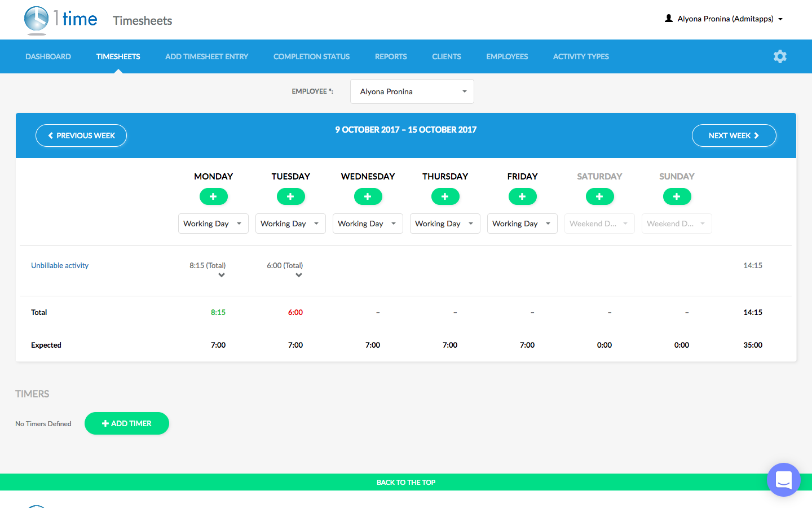The width and height of the screenshot is (812, 508).
Task: Open the Unbillable activity link
Action: click(x=60, y=265)
